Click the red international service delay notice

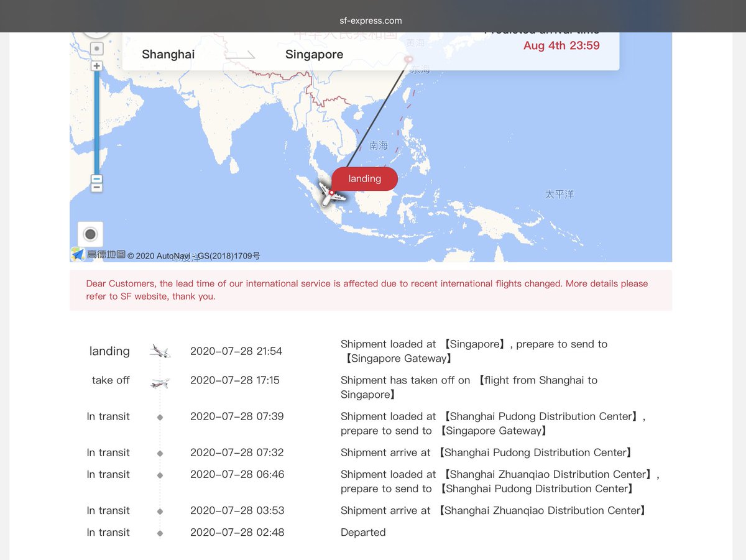pyautogui.click(x=371, y=290)
